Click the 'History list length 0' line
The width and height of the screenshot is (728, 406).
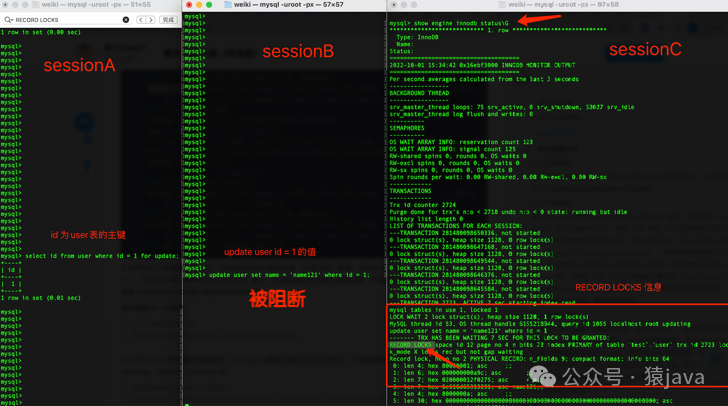coord(426,219)
